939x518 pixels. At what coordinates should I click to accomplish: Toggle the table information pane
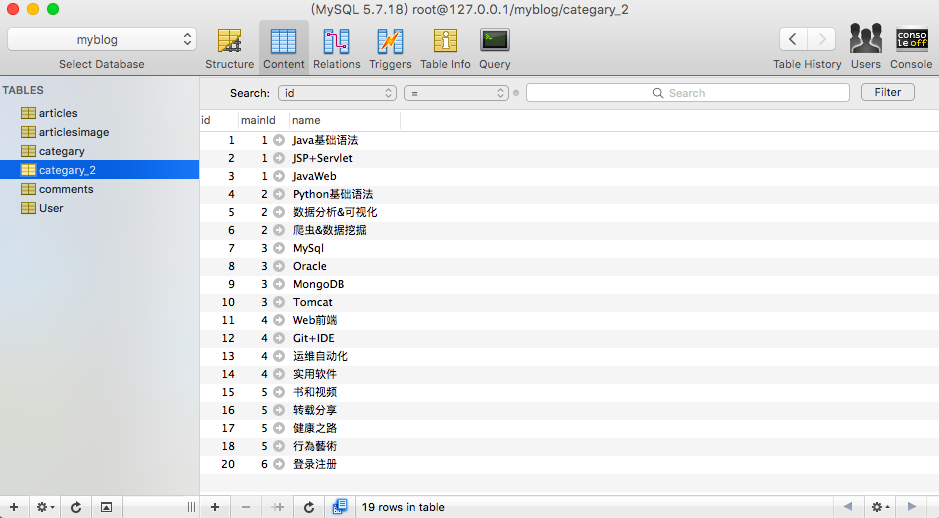[x=106, y=507]
